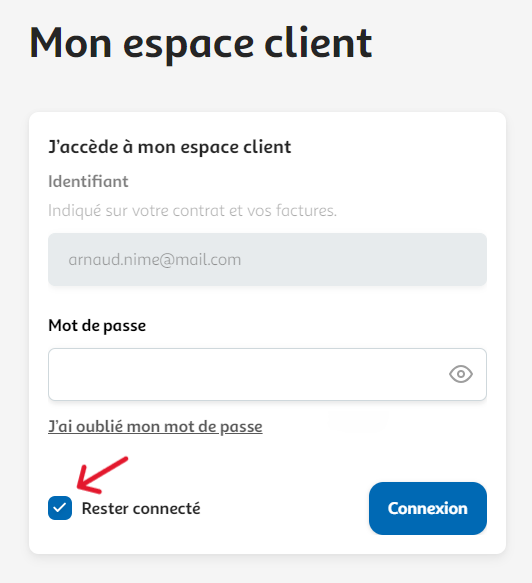The image size is (532, 583).
Task: Click the Mot de passe label
Action: (x=97, y=326)
